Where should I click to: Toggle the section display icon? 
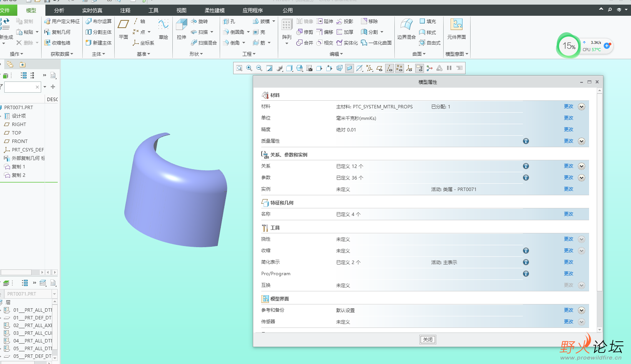coord(349,68)
